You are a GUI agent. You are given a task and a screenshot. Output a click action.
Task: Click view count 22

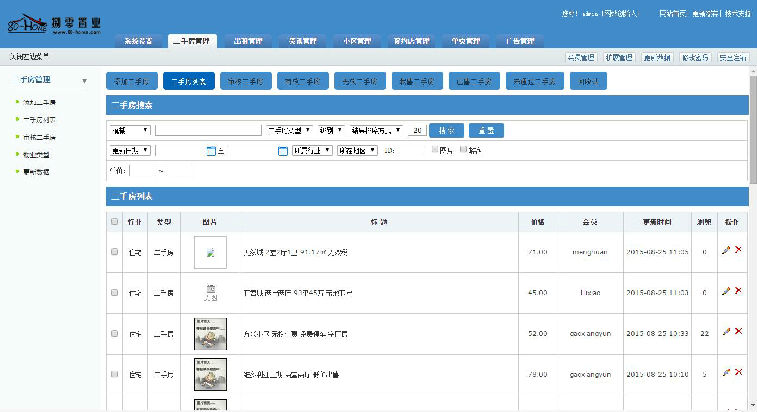[704, 334]
